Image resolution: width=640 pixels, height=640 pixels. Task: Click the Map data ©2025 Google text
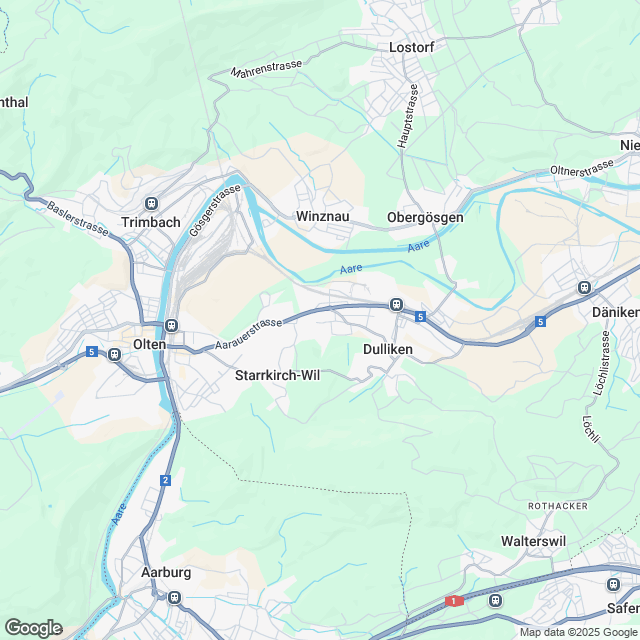coord(580,632)
